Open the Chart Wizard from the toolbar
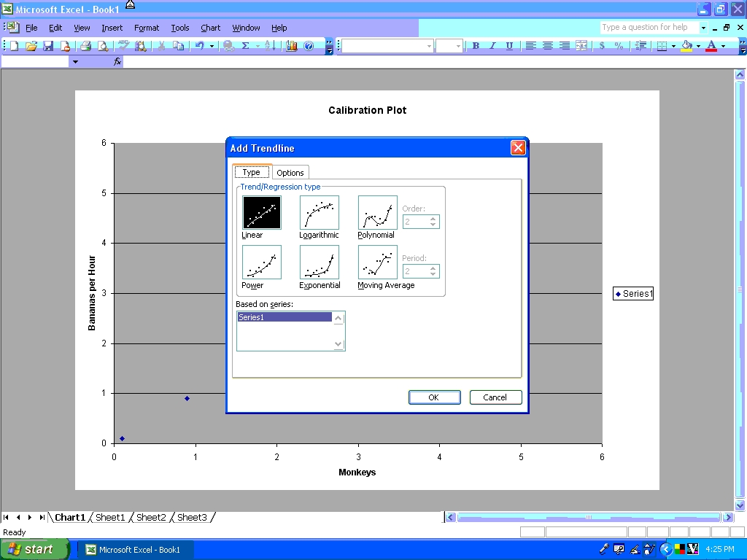747x560 pixels. (x=292, y=46)
